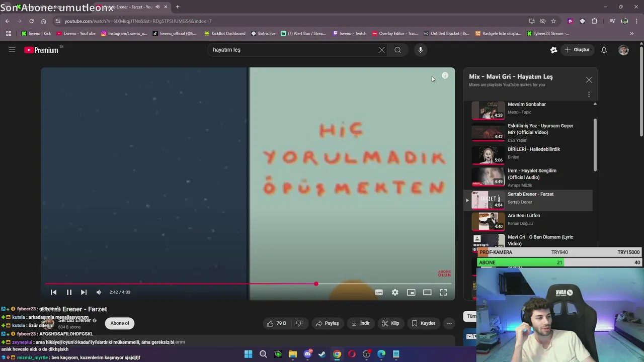Open YouTube notifications bell

point(604,50)
